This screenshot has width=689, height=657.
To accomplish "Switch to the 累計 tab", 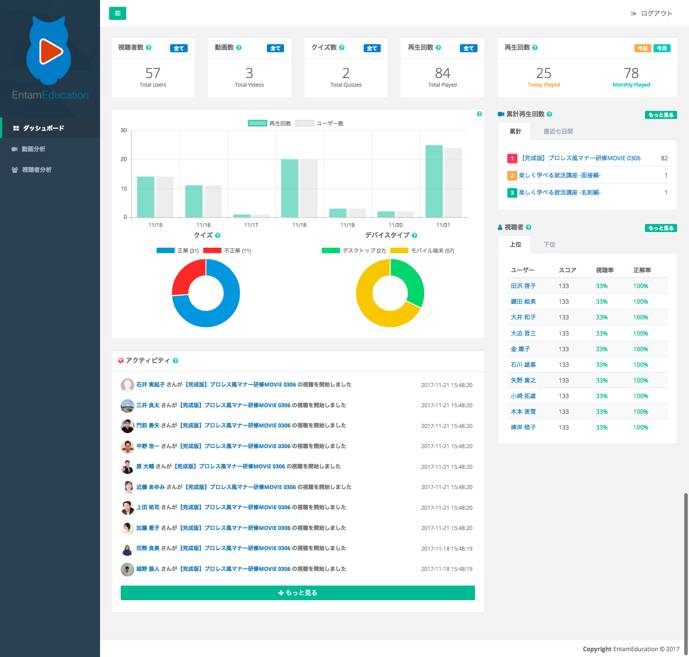I will coord(515,131).
